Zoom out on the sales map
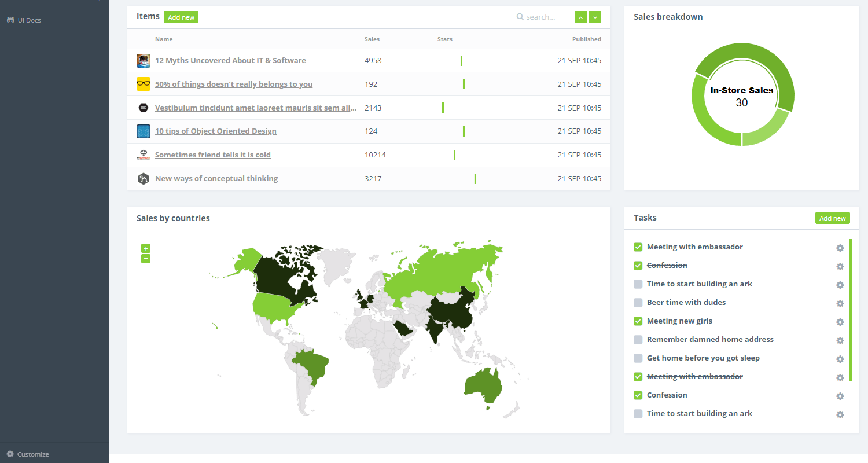Image resolution: width=868 pixels, height=463 pixels. pyautogui.click(x=145, y=259)
